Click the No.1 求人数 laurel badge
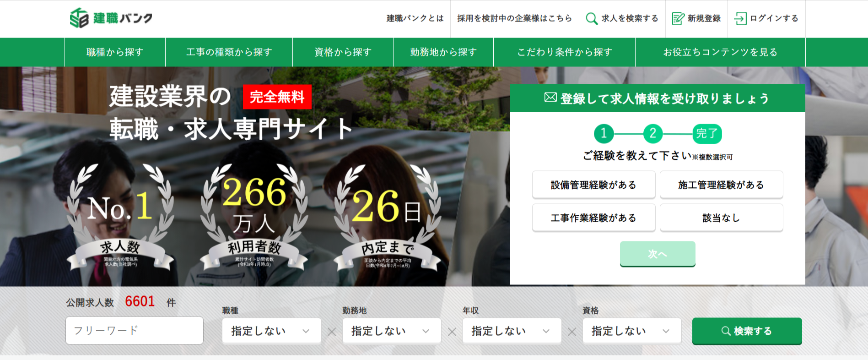Viewport: 868px width, 360px height. [x=120, y=217]
